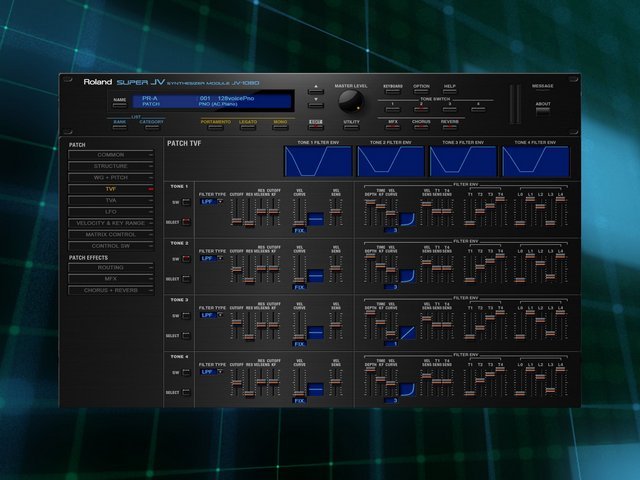
Task: Toggle the Tone 2 SW switch
Action: [x=186, y=257]
